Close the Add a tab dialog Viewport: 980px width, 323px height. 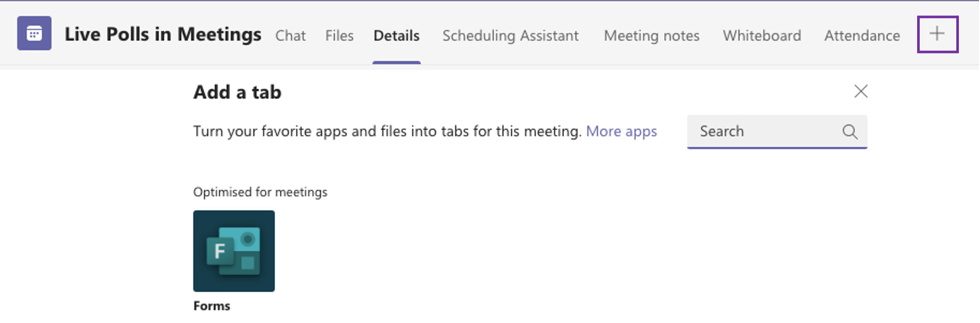[860, 92]
